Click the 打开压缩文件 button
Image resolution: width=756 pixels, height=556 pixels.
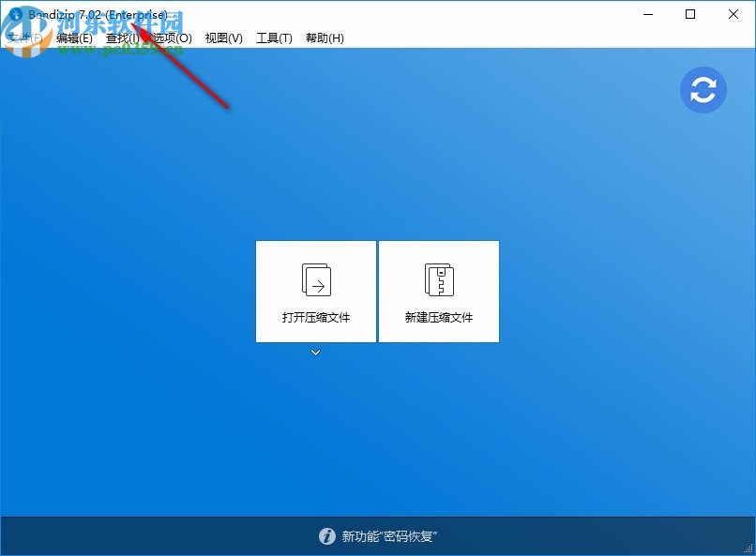[315, 292]
